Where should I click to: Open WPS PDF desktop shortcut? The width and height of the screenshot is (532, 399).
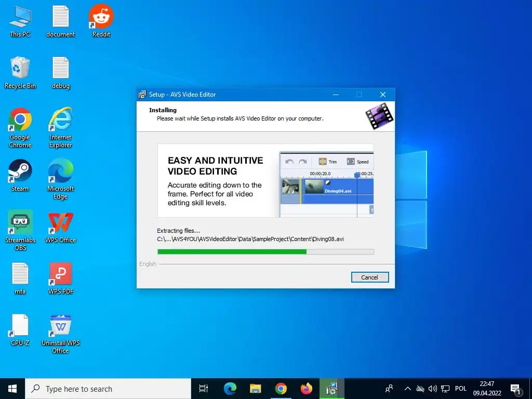click(x=61, y=278)
